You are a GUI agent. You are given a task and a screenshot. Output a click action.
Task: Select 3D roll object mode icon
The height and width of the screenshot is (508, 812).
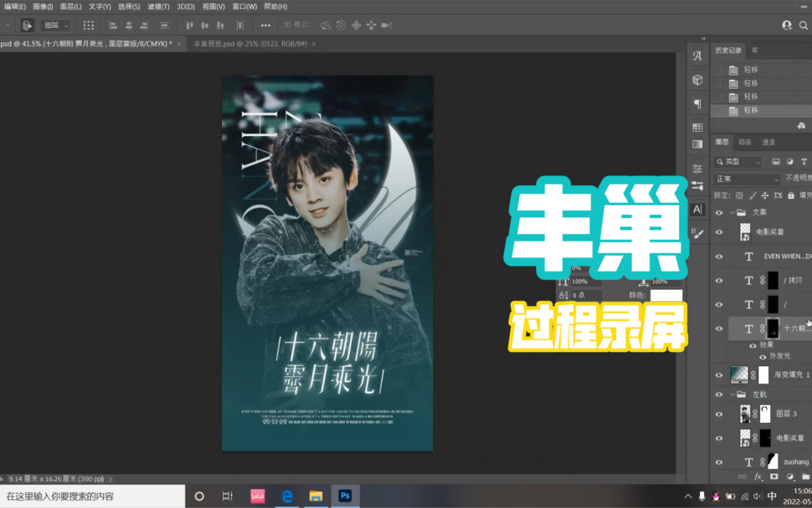(x=341, y=25)
